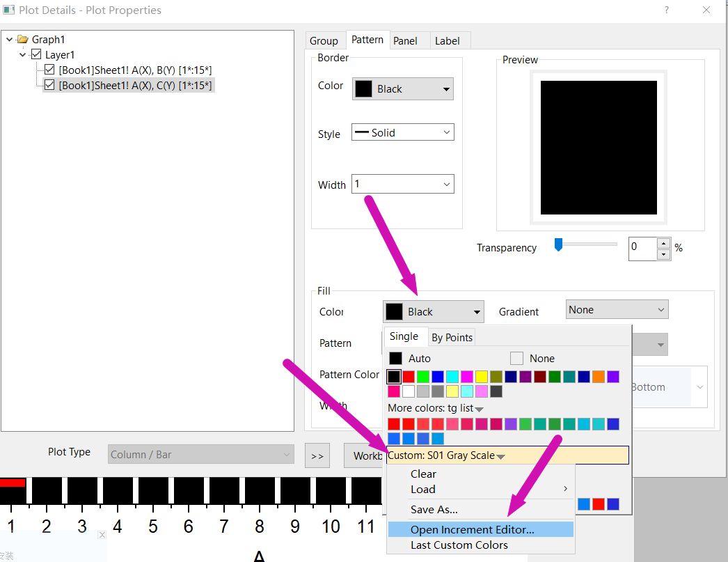
Task: Click Save As... in the menu
Action: [x=434, y=510]
